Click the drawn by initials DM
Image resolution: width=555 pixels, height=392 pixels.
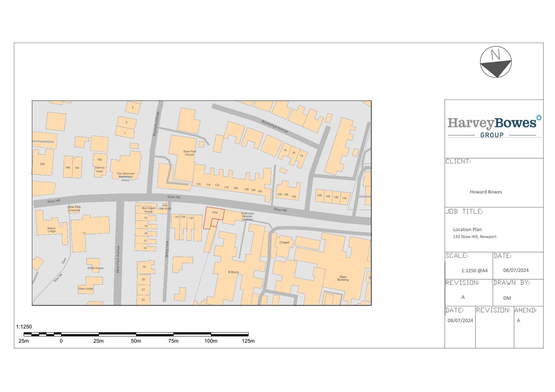(507, 298)
